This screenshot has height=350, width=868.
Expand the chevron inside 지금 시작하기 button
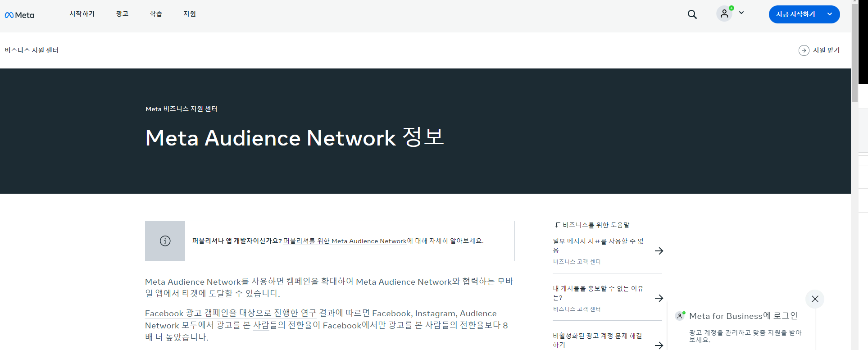[830, 14]
